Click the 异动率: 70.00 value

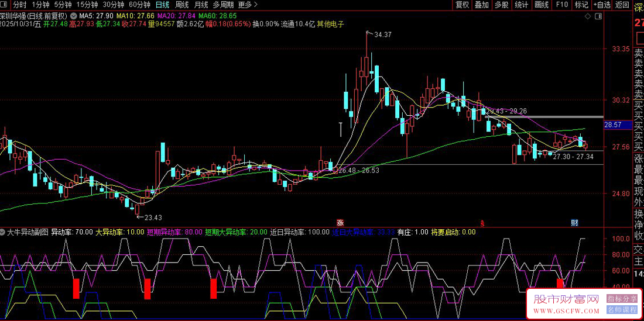tap(72, 232)
